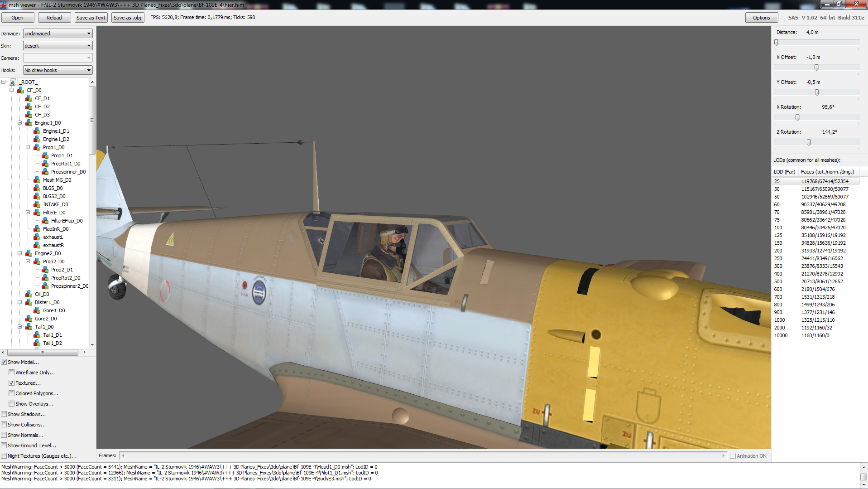Screen dimensions: 868x489
Task: Click the Open button
Action: [18, 18]
